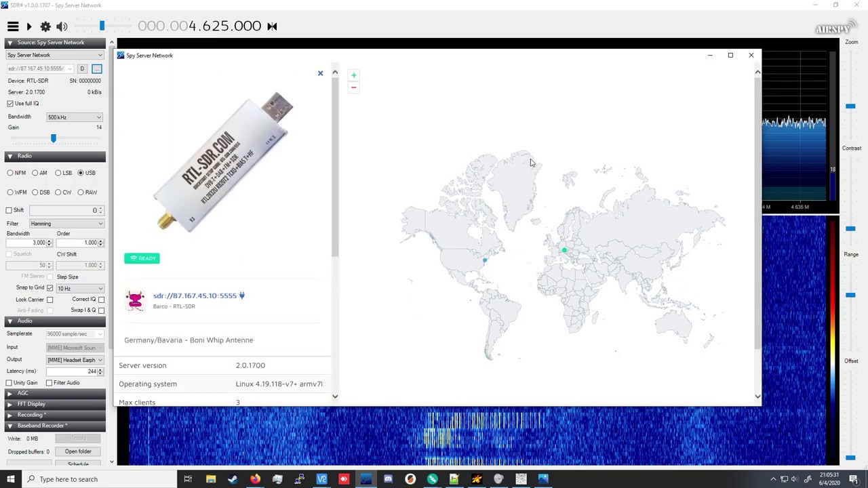Open the settings gear icon
Image resolution: width=868 pixels, height=488 pixels.
coord(45,26)
